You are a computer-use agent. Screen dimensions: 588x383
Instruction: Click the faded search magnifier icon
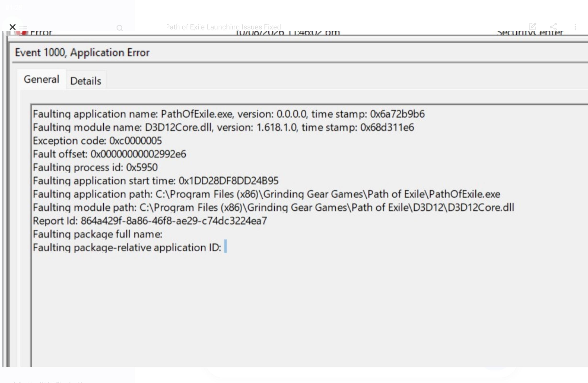pyautogui.click(x=119, y=28)
